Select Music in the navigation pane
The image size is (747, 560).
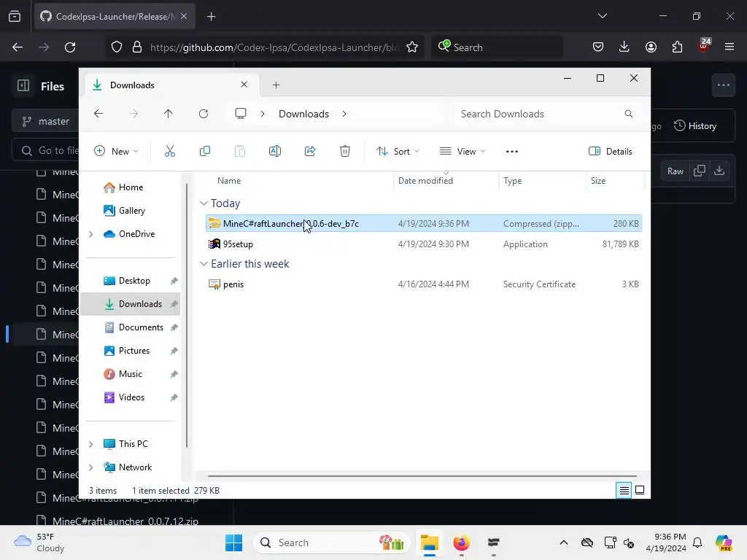point(131,374)
